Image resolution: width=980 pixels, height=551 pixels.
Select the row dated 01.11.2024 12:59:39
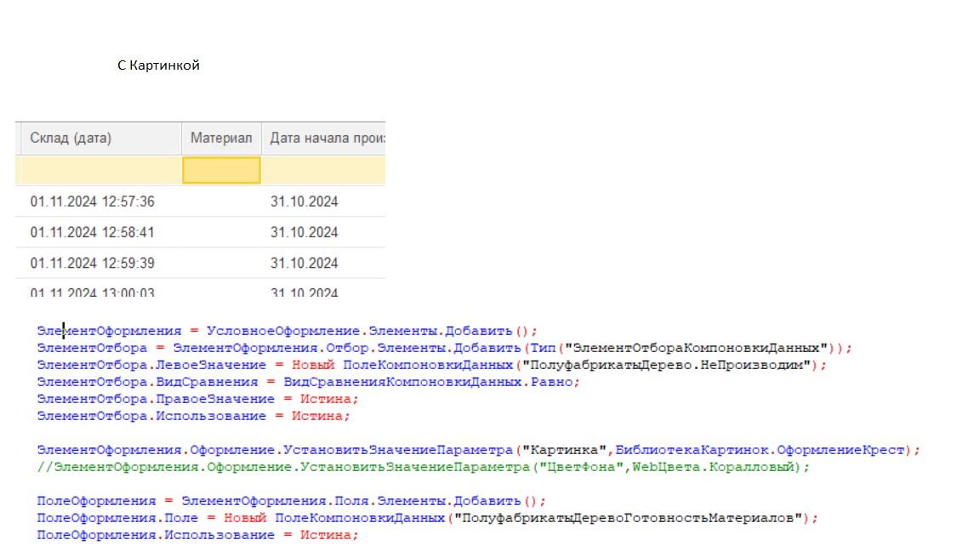pos(92,263)
